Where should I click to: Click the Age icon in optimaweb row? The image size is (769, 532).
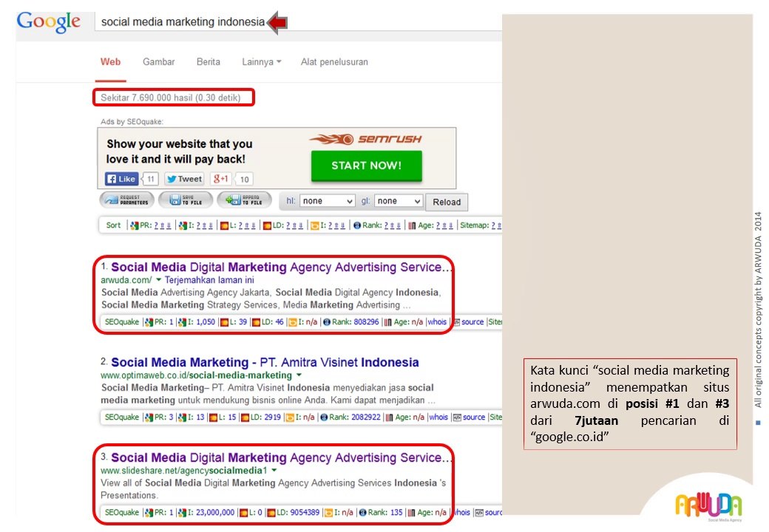[x=389, y=417]
